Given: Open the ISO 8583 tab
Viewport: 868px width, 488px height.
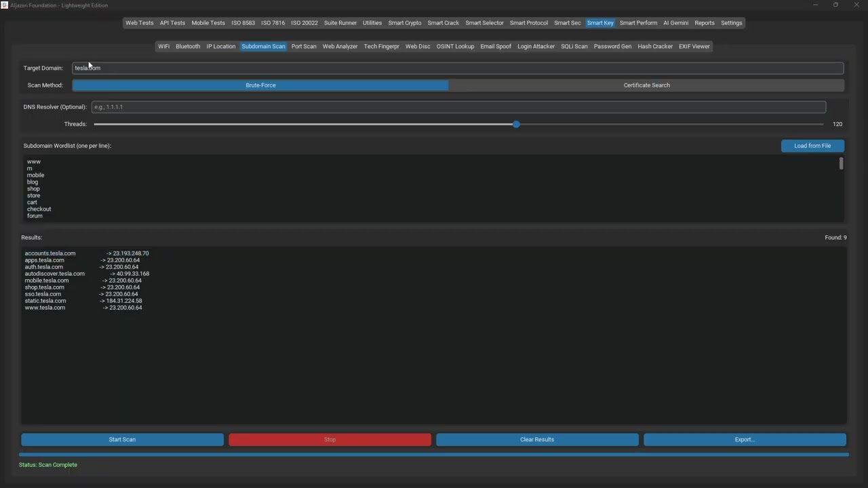Looking at the screenshot, I should coord(243,23).
